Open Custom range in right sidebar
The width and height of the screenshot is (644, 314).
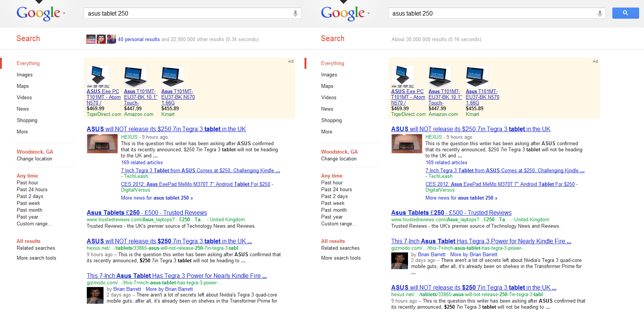click(x=339, y=224)
